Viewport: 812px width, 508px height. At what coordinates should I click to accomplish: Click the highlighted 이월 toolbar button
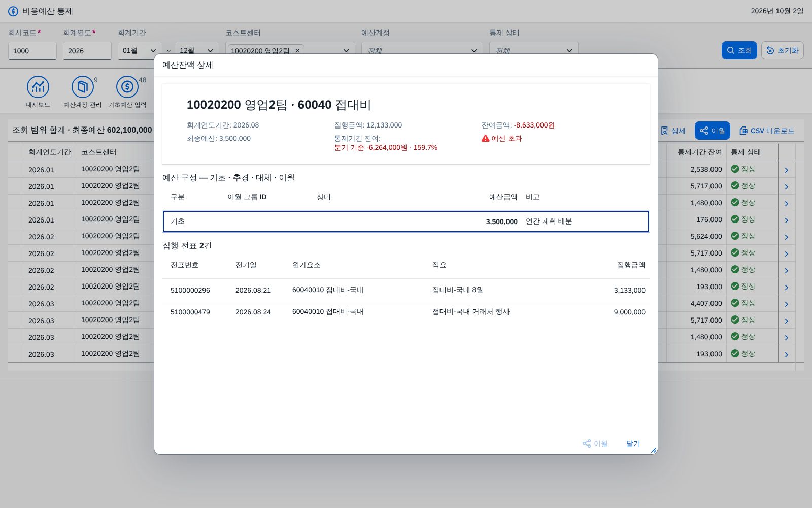[x=713, y=131]
